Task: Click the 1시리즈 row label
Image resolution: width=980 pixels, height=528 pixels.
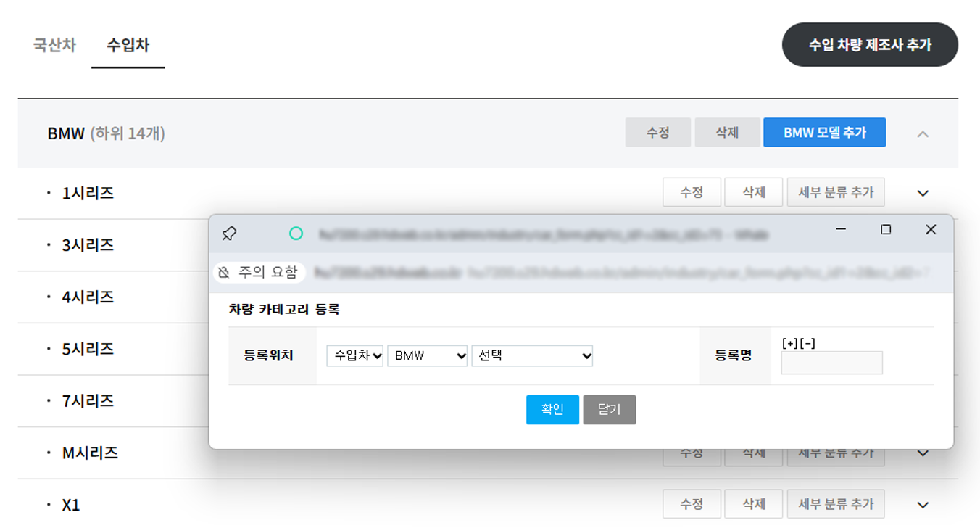Action: pyautogui.click(x=88, y=194)
